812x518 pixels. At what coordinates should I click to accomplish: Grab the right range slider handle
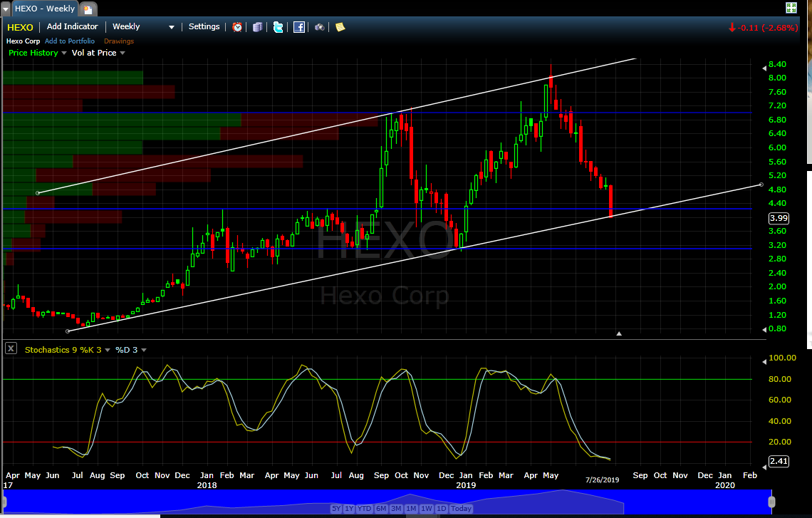coord(771,502)
